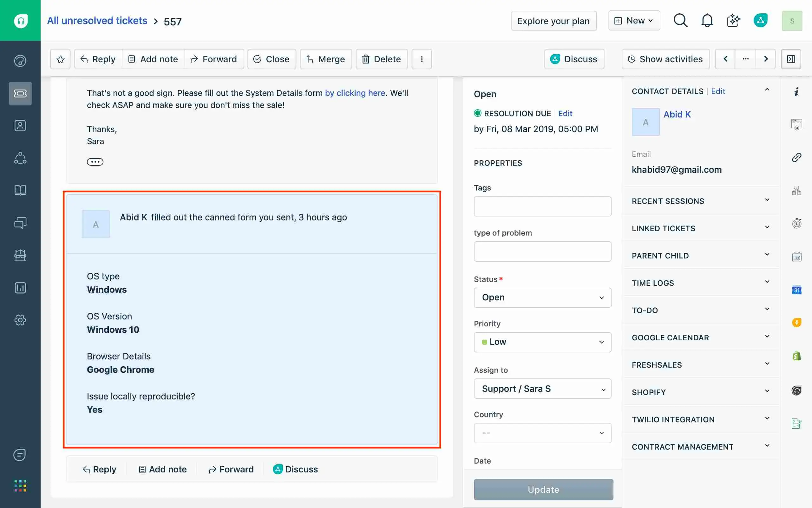
Task: Collapse the Contact Details section
Action: pyautogui.click(x=767, y=90)
